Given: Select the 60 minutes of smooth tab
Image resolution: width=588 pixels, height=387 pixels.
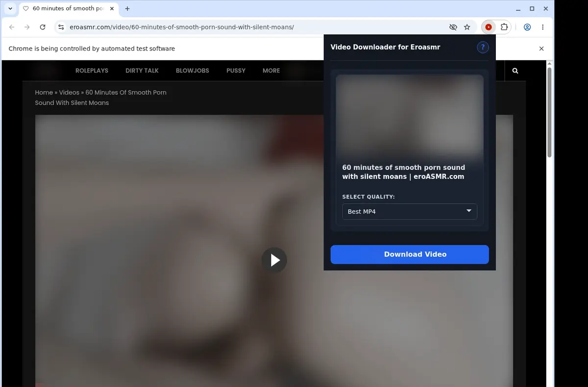Looking at the screenshot, I should 69,9.
